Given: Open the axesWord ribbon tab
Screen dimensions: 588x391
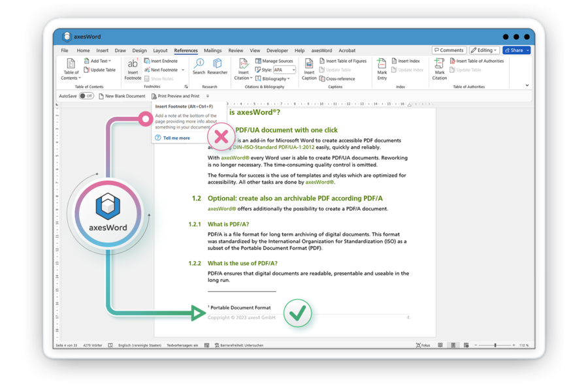Looking at the screenshot, I should 321,50.
